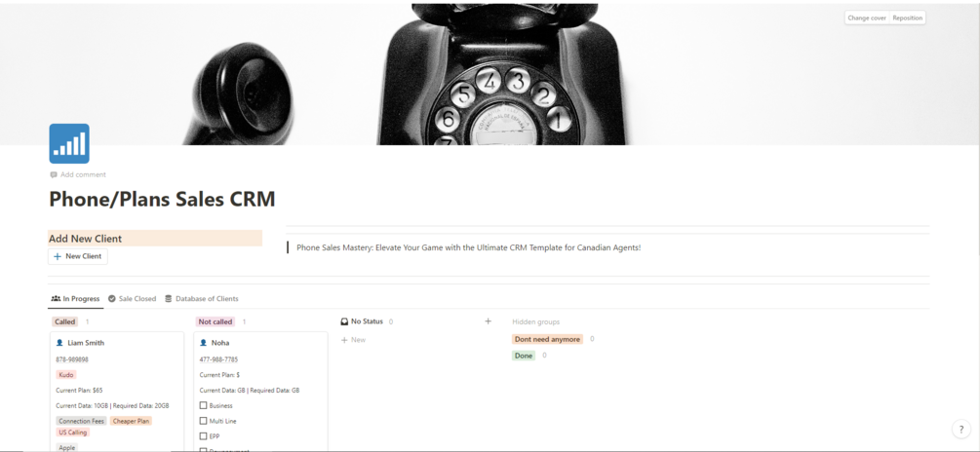Click the New Client button

coord(77,256)
